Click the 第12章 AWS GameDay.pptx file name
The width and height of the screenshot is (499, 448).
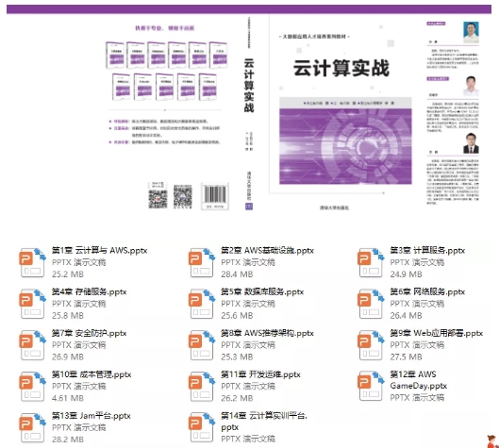point(419,380)
